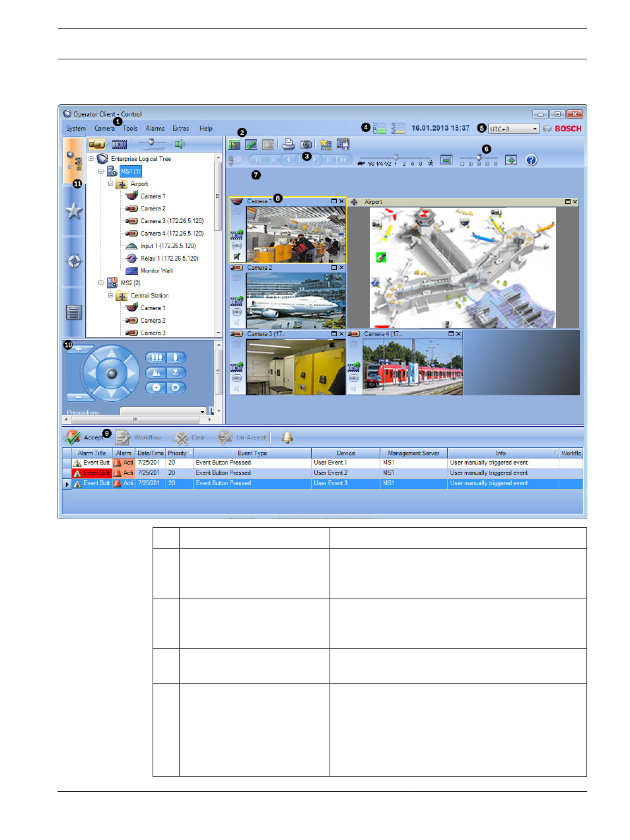Viewport: 630px width, 840px height.
Task: Select Camera 3 (172.26.5.120) under Airport
Action: [172, 221]
